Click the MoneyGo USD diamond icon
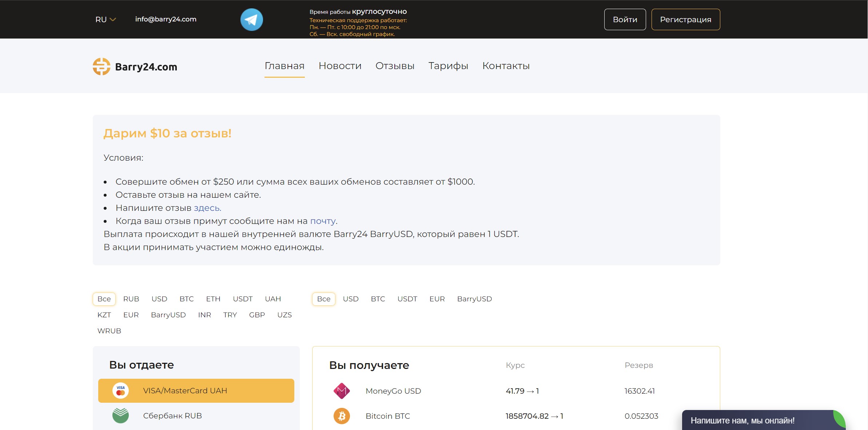The image size is (868, 430). point(342,391)
